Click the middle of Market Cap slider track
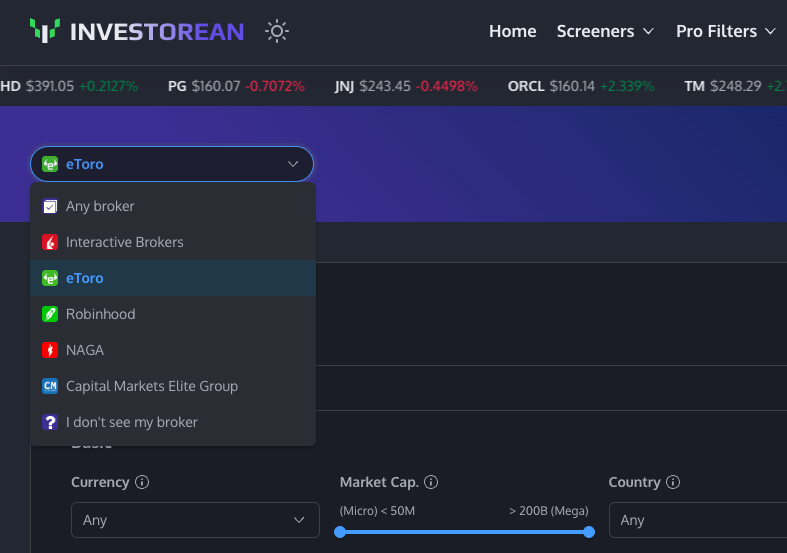The image size is (787, 553). click(464, 532)
